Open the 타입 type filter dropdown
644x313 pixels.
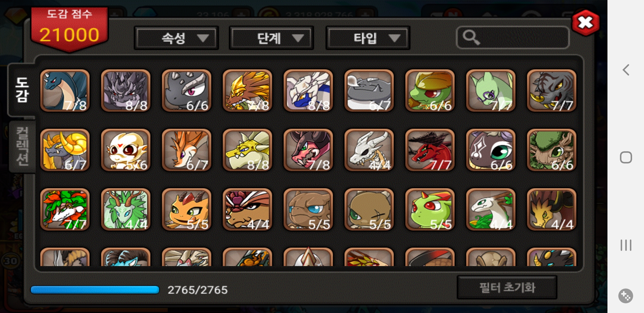(368, 38)
